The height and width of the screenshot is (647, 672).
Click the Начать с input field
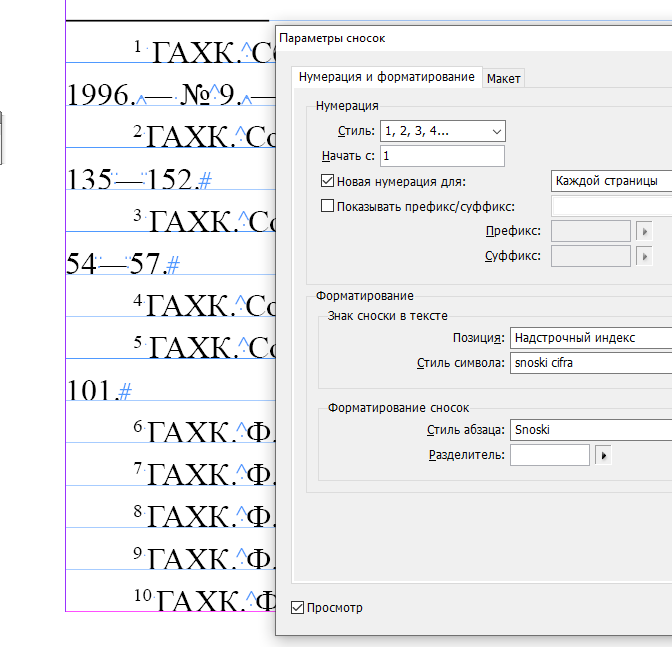[442, 156]
